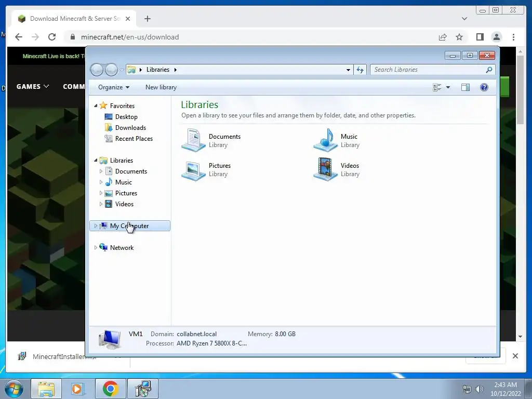Click the New library button
Viewport: 532px width, 399px height.
click(x=161, y=87)
